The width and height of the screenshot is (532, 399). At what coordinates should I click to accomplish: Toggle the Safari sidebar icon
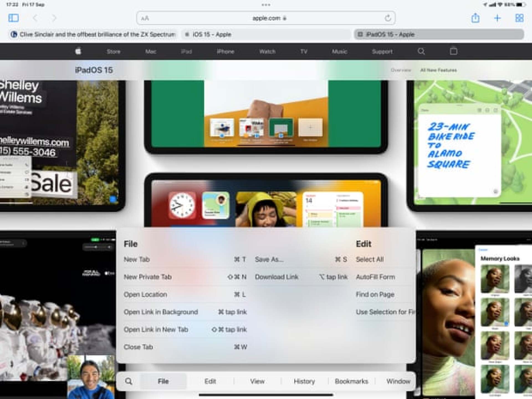click(14, 18)
